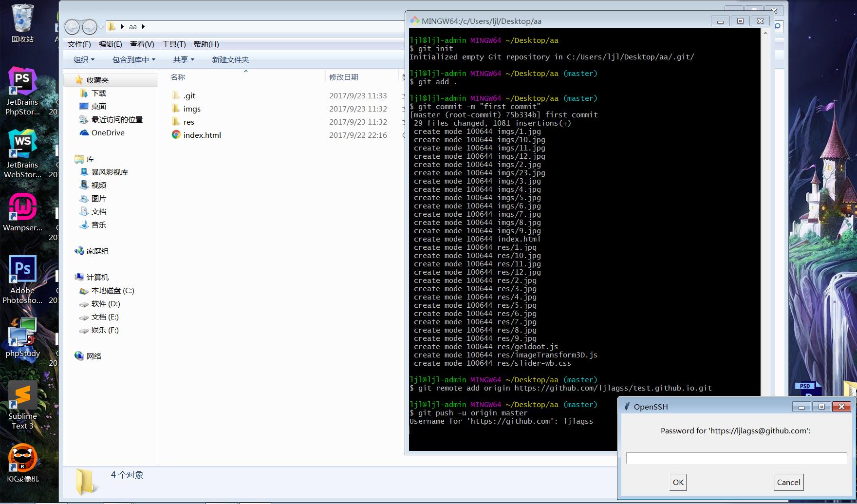
Task: Open phpStudy desktop shortcut
Action: [x=22, y=338]
